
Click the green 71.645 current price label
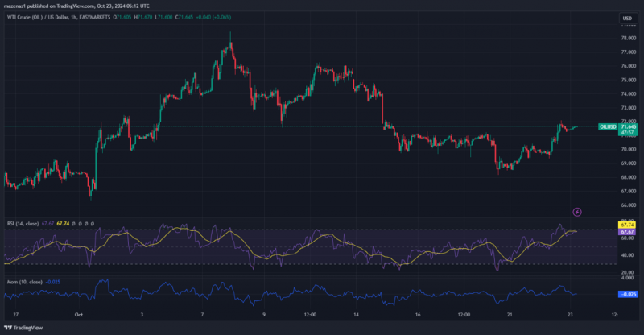tap(629, 126)
